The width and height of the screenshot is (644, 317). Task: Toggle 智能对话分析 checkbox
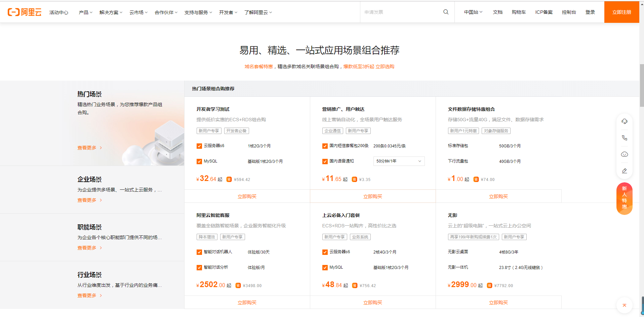tap(199, 268)
